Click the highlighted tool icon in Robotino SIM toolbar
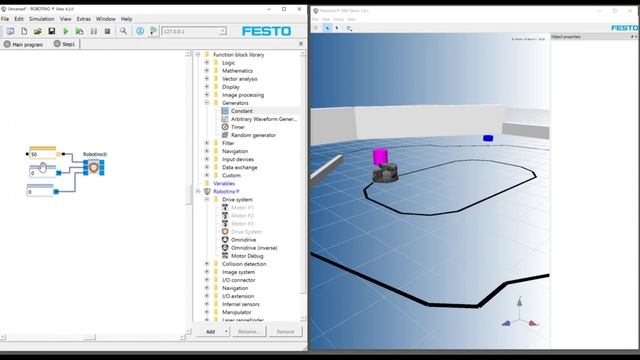 click(327, 28)
